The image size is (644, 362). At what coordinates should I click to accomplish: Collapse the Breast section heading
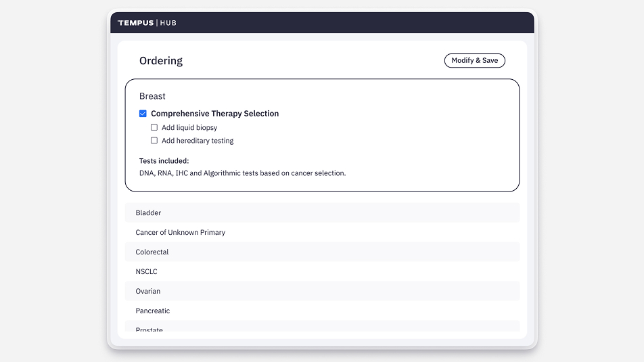[152, 96]
